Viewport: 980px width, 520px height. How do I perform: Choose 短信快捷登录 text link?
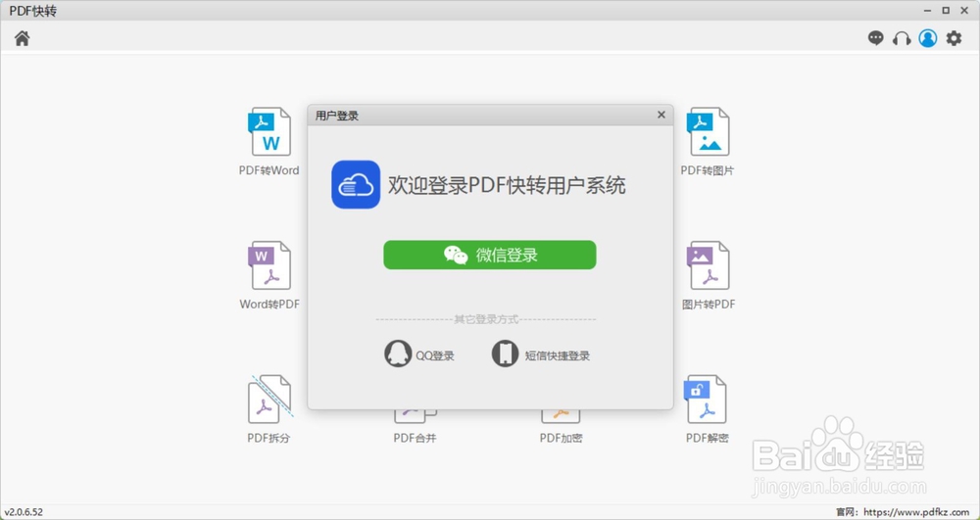click(x=557, y=356)
